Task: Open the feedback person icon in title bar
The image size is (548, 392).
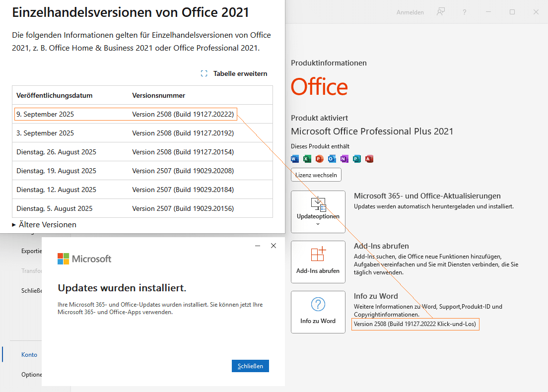Action: click(x=440, y=12)
